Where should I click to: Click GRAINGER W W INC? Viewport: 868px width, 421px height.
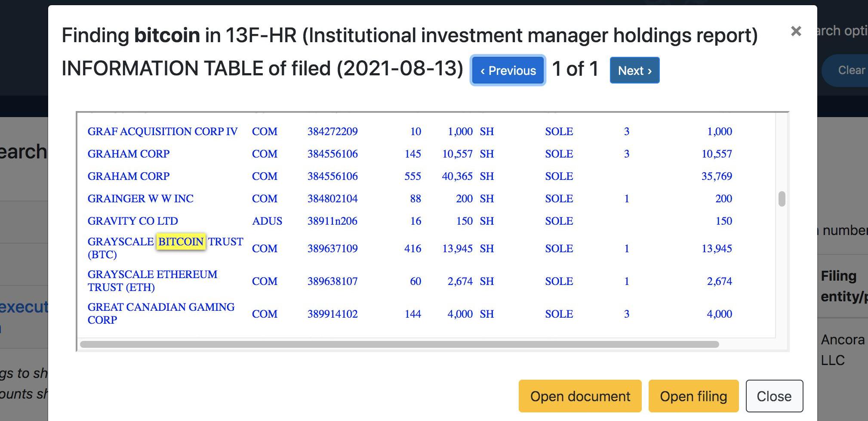click(141, 198)
